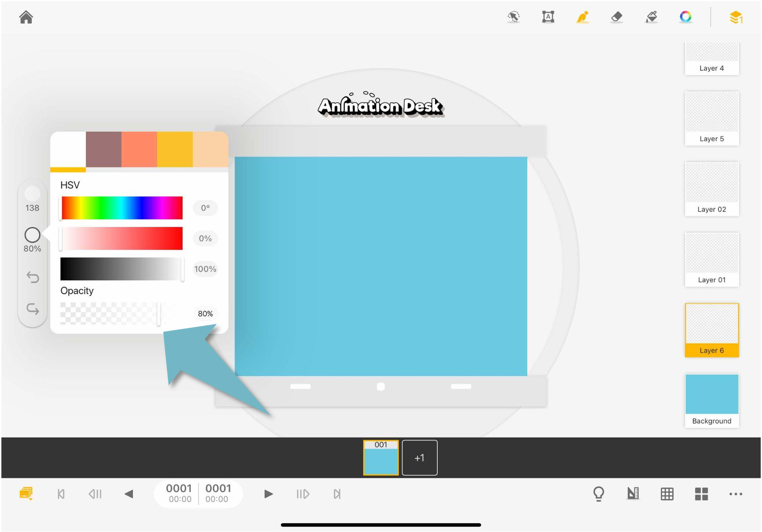Edit the hue value 0°

coord(205,208)
